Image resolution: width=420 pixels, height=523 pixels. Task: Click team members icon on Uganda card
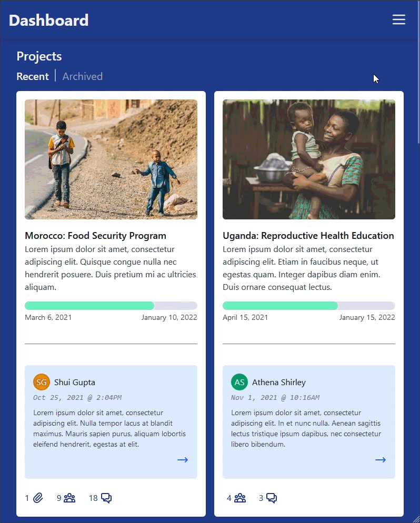(x=240, y=498)
